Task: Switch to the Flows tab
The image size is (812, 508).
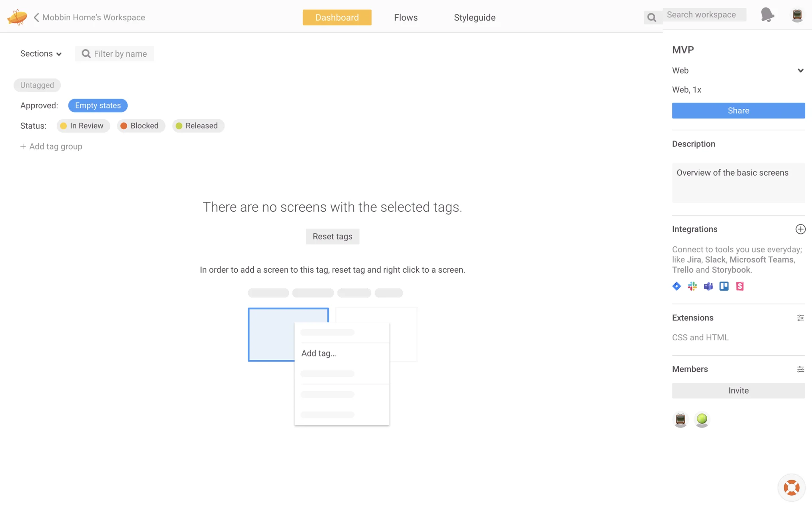Action: (x=406, y=17)
